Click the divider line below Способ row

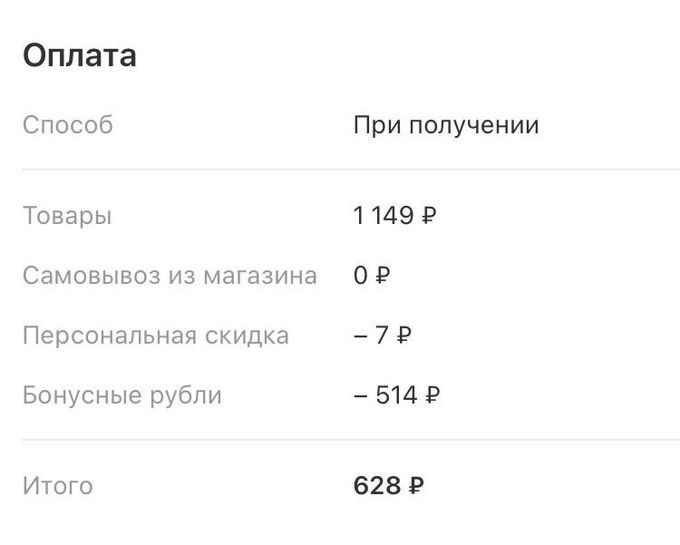[350, 170]
